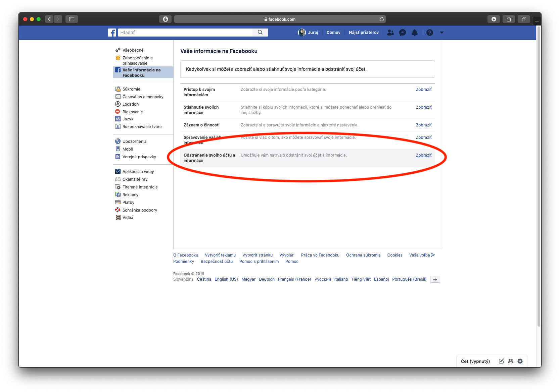
Task: Click the page vertical scrollbar
Action: (x=539, y=176)
